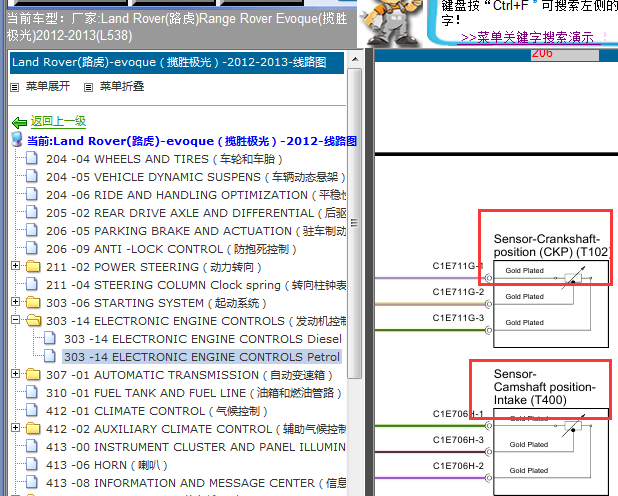This screenshot has width=618, height=496.
Task: Open 206-05 PARKING BRAKE AND ACTUATION
Action: [196, 231]
